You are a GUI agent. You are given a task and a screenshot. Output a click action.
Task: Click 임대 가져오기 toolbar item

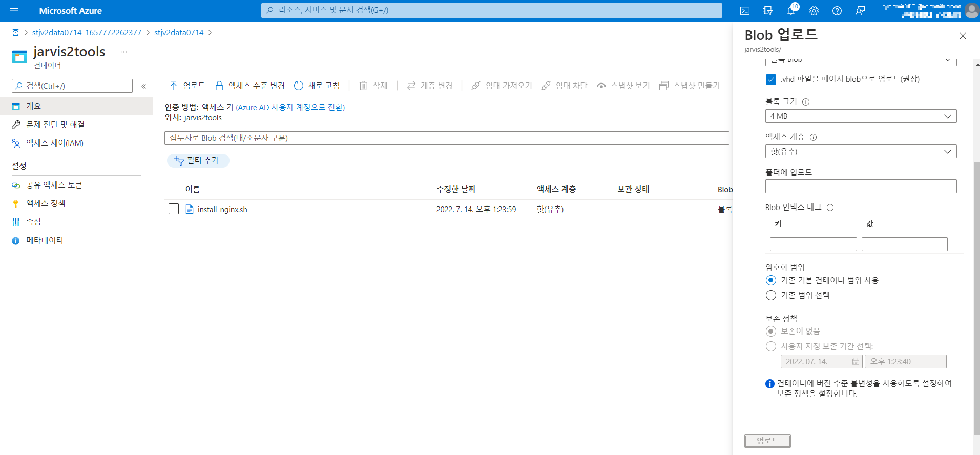pyautogui.click(x=502, y=86)
